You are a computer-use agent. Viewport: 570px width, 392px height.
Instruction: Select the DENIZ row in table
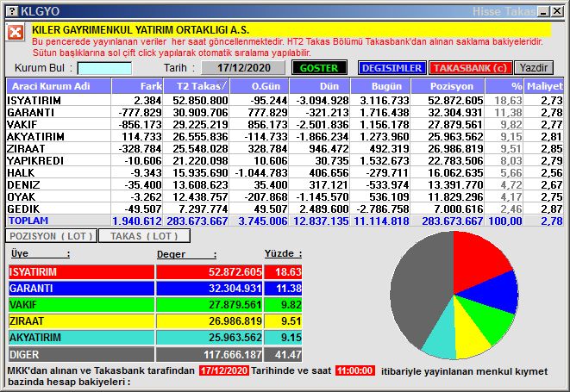(x=285, y=184)
